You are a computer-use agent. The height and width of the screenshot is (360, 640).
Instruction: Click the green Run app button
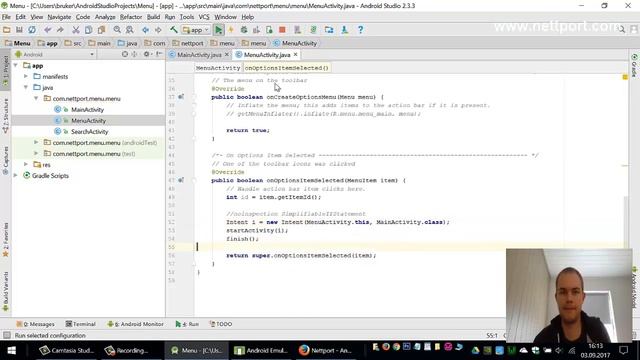[x=219, y=30]
